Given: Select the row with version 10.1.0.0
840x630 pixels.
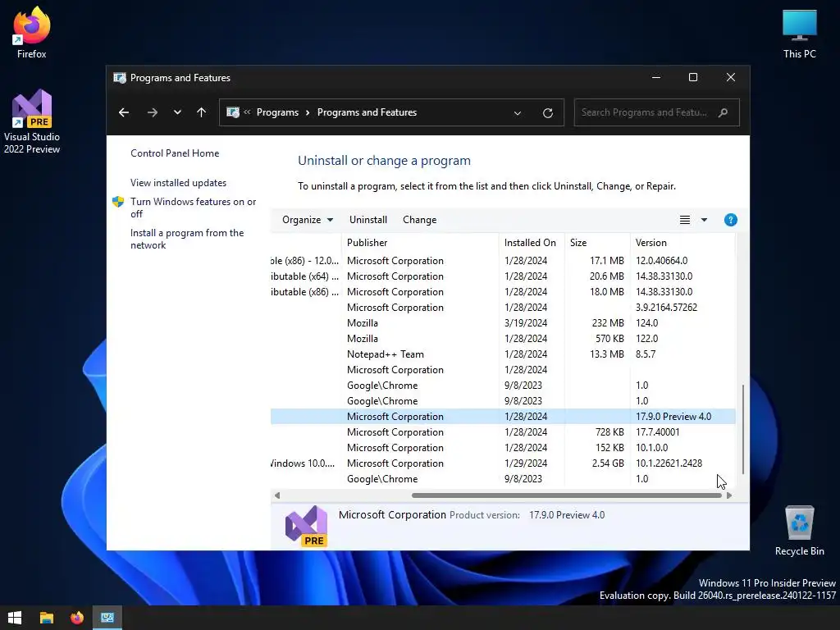Looking at the screenshot, I should pyautogui.click(x=503, y=448).
